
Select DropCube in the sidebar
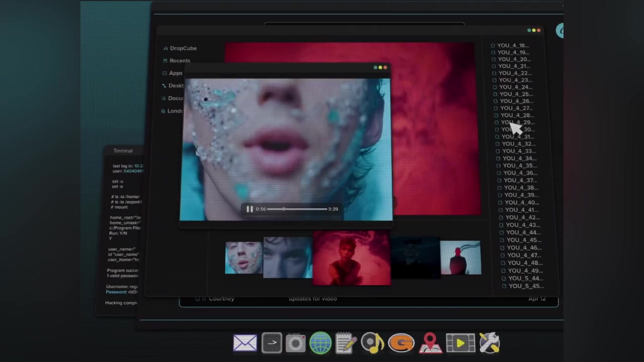[x=183, y=48]
